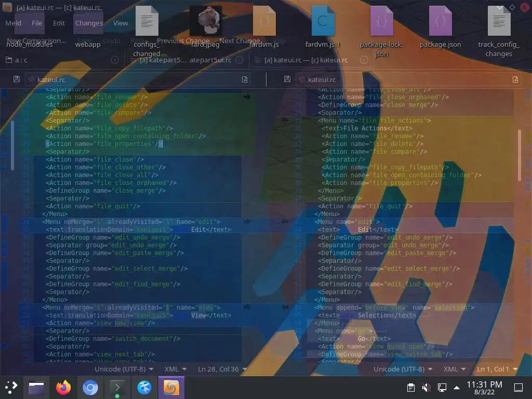Open the right pane Unicode (UTF-8) encoding dropdown
This screenshot has height=399, width=532.
click(403, 369)
